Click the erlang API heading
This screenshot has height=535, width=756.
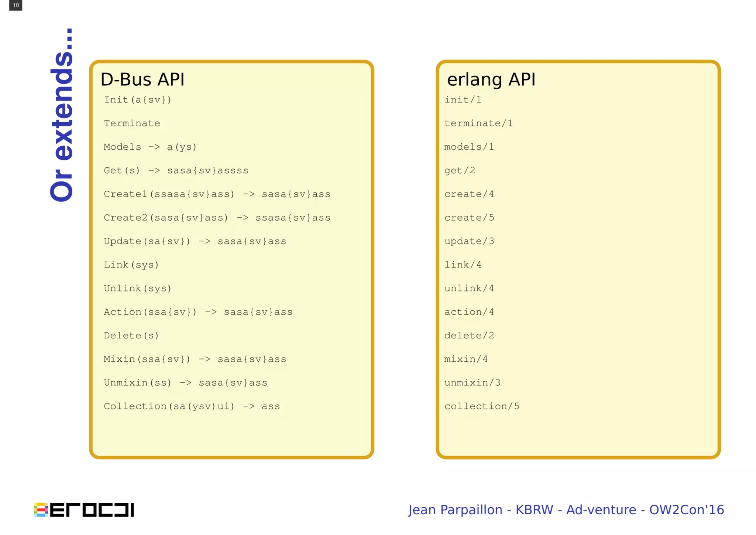(491, 79)
